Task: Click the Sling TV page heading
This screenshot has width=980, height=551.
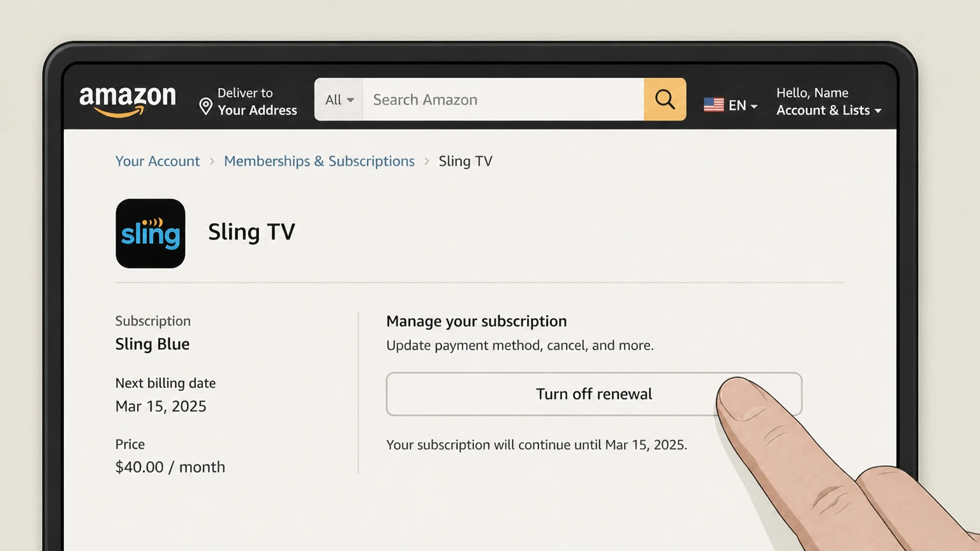Action: [x=251, y=232]
